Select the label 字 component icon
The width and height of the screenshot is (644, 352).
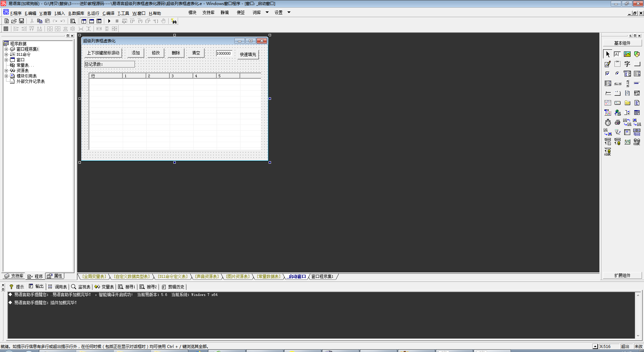click(627, 64)
